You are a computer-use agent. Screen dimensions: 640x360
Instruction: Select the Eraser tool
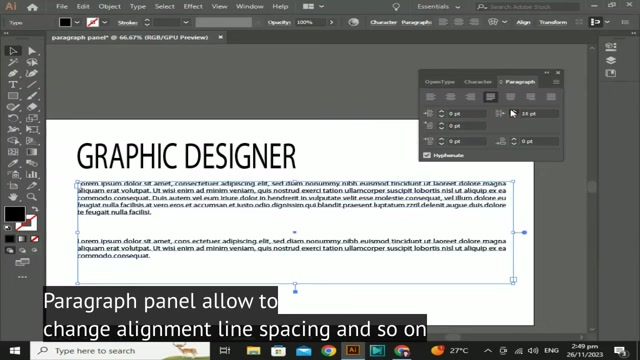click(x=32, y=107)
